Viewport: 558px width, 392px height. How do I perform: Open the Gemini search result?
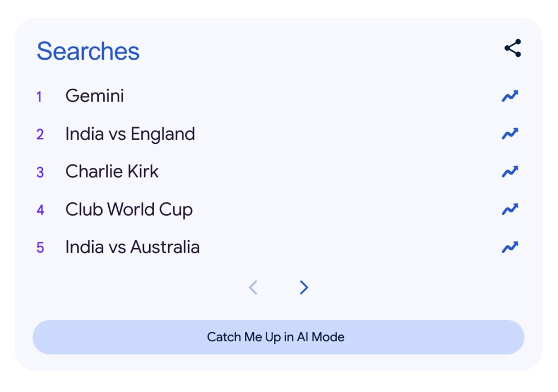click(94, 96)
